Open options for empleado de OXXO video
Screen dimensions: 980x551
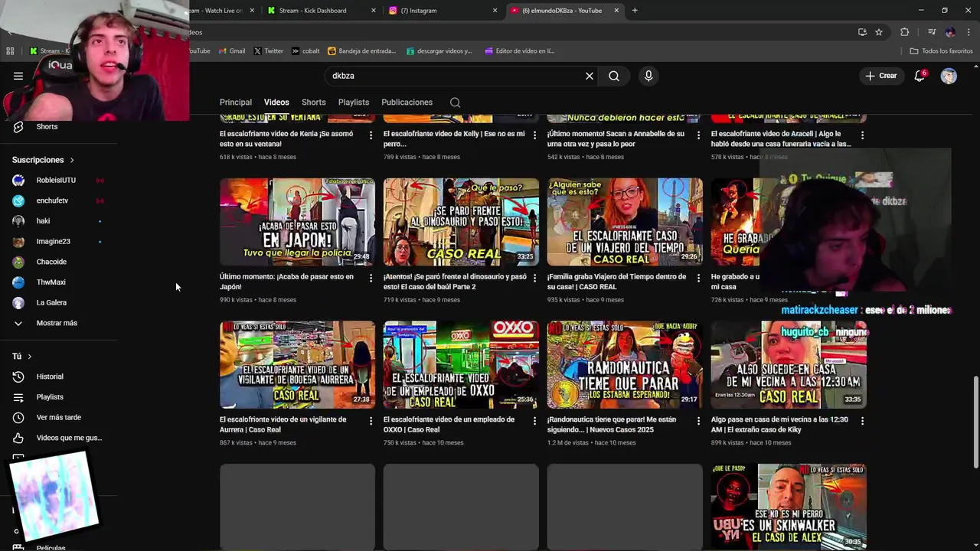pyautogui.click(x=535, y=421)
